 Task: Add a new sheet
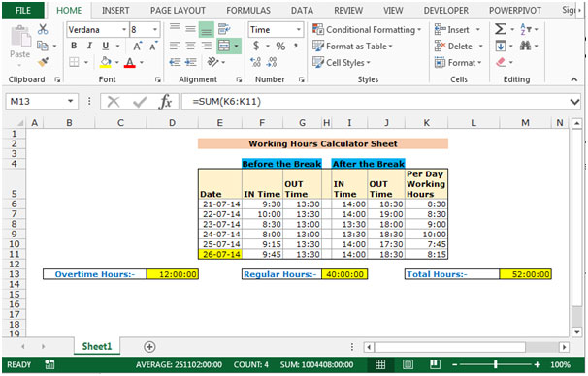149,347
